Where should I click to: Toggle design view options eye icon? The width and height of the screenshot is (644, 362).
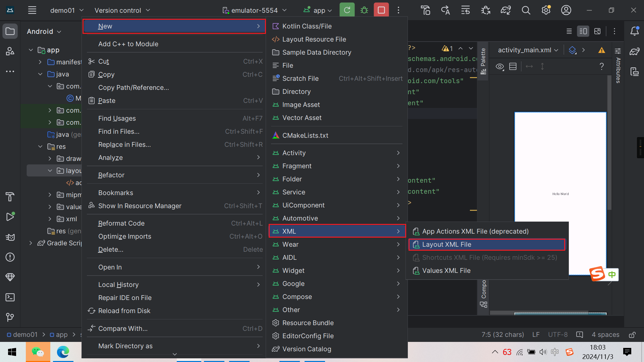[x=499, y=66]
